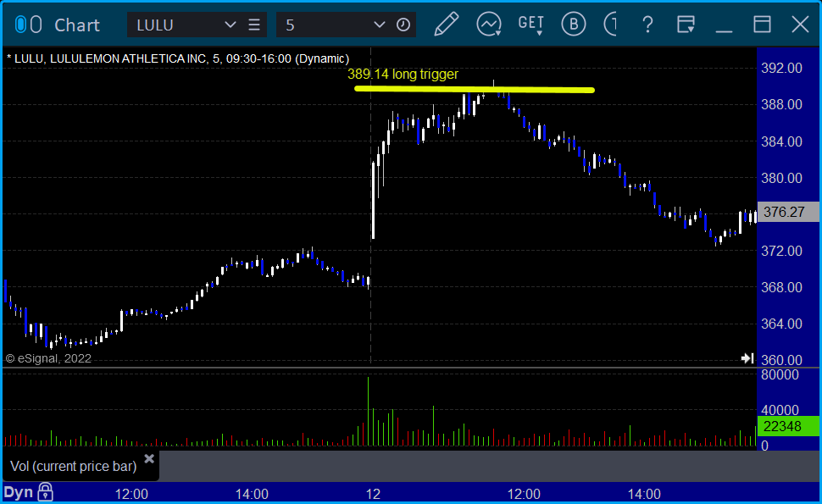This screenshot has width=822, height=504.
Task: Click the 368.00 price axis label
Action: click(x=781, y=288)
